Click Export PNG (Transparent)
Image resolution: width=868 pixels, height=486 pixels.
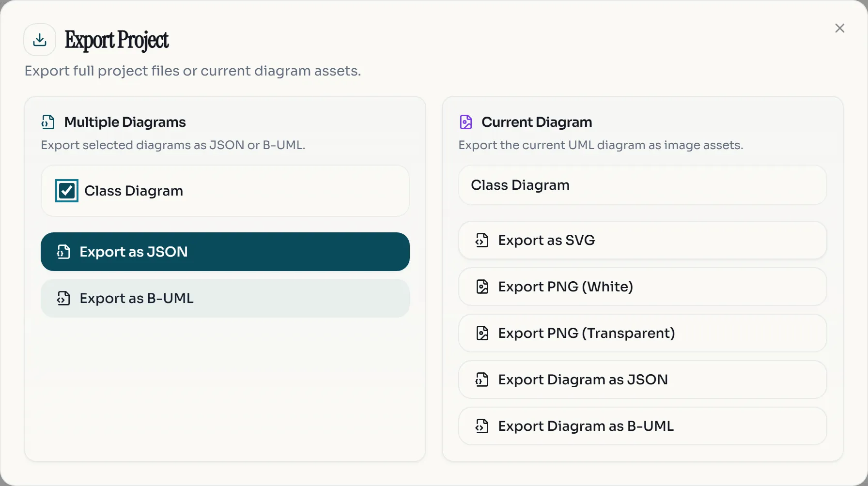click(642, 333)
